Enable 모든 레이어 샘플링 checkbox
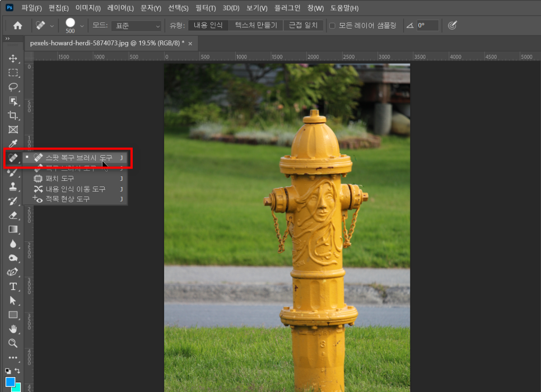 [332, 26]
